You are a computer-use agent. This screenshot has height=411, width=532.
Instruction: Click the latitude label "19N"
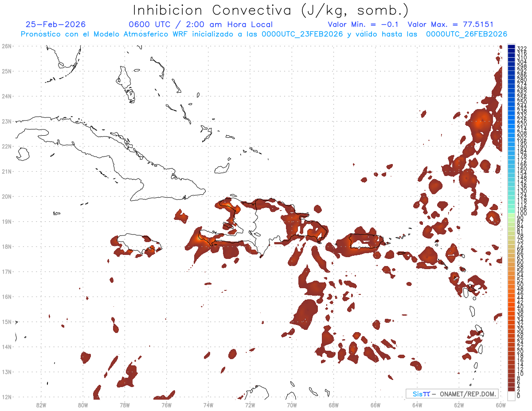(7, 221)
